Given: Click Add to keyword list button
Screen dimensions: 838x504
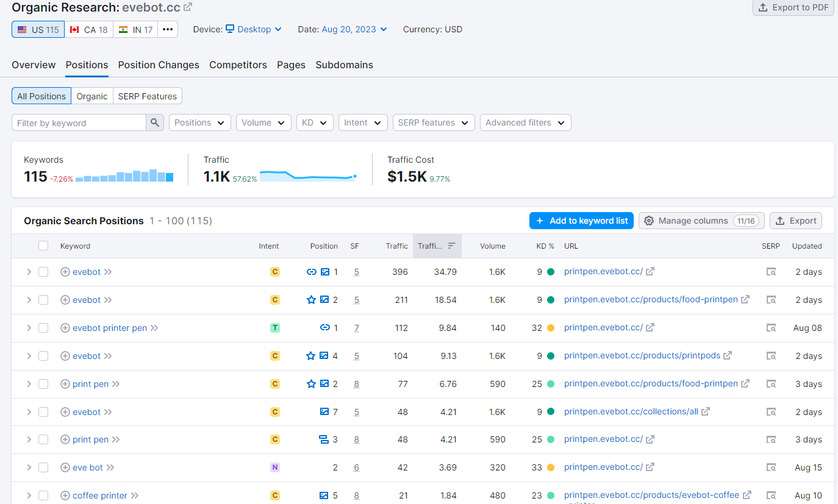Looking at the screenshot, I should point(581,221).
